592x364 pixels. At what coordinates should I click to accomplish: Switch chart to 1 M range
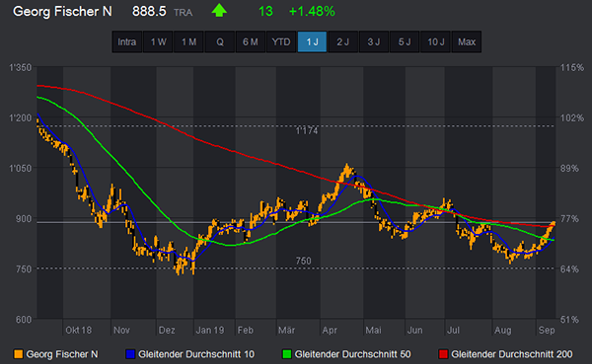[189, 42]
